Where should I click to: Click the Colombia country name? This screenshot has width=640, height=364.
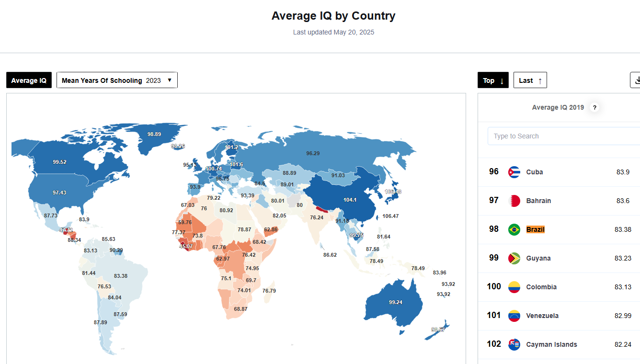click(541, 287)
